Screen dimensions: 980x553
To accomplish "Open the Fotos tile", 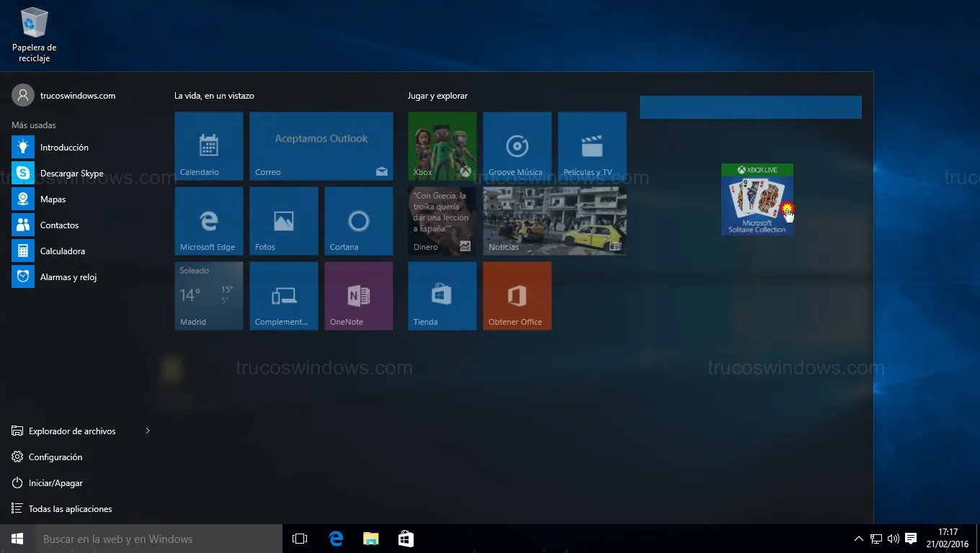I will [283, 220].
